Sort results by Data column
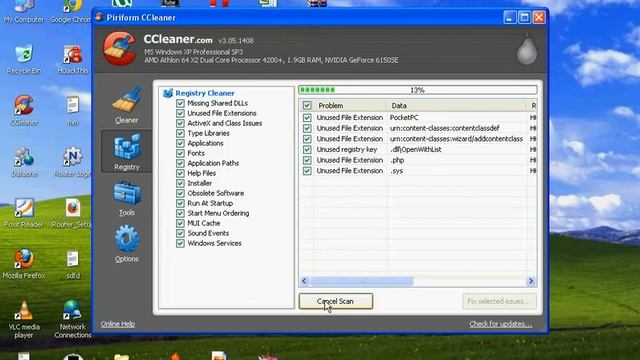This screenshot has height=360, width=640. point(456,106)
